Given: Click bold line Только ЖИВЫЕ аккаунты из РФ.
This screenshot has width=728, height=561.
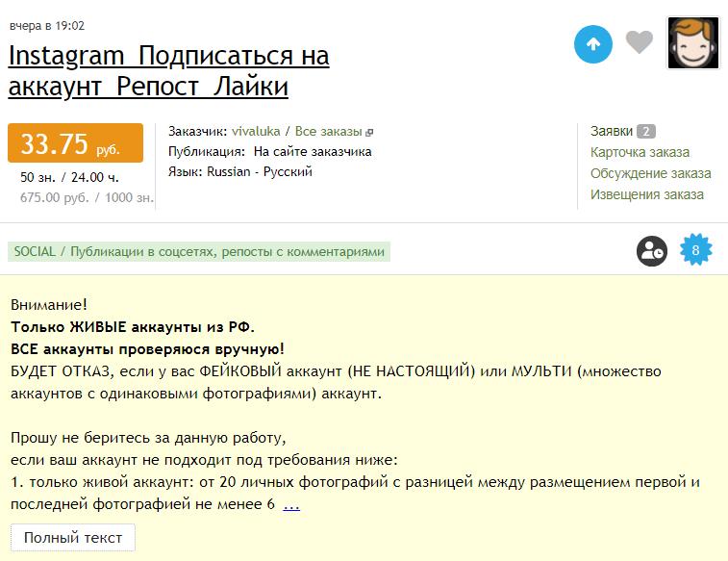Looking at the screenshot, I should (x=133, y=327).
